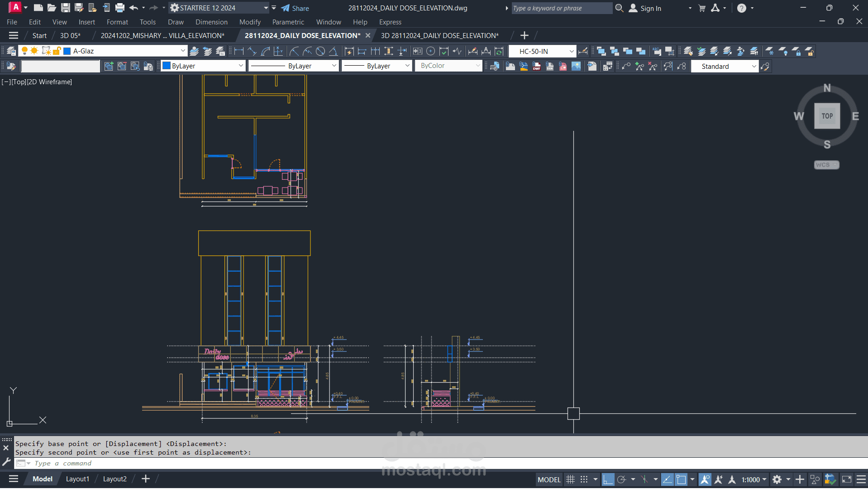Viewport: 868px width, 489px height.
Task: Click the Attach DWF underlay icon
Action: click(x=536, y=66)
